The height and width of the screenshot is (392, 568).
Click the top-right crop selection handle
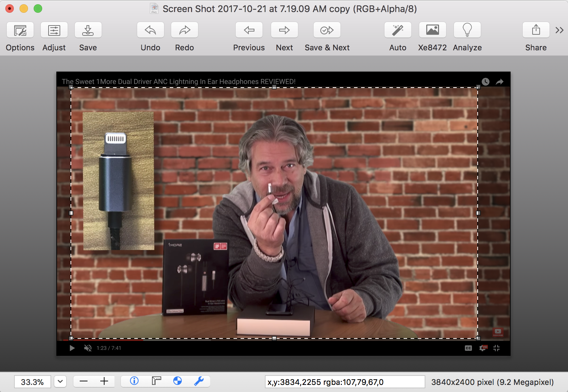[x=478, y=87]
